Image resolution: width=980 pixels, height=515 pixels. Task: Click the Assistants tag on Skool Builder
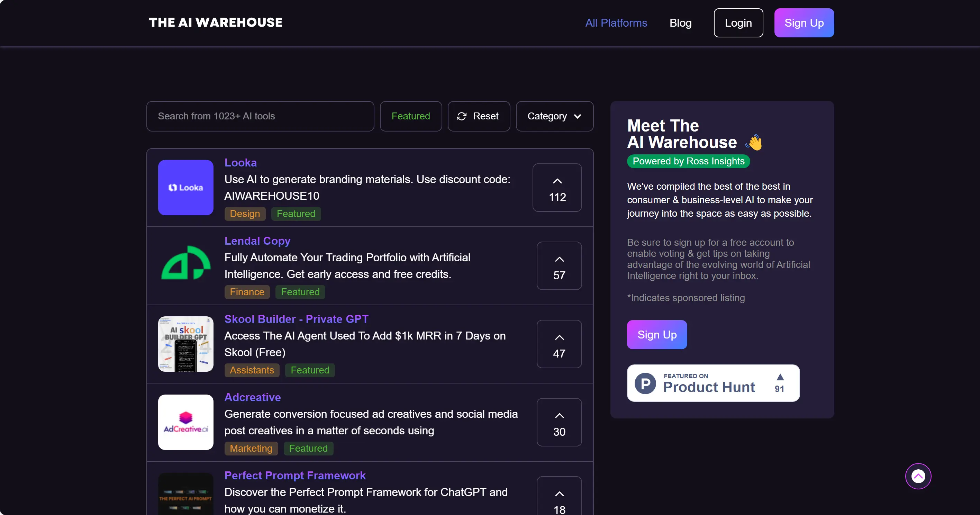click(252, 370)
